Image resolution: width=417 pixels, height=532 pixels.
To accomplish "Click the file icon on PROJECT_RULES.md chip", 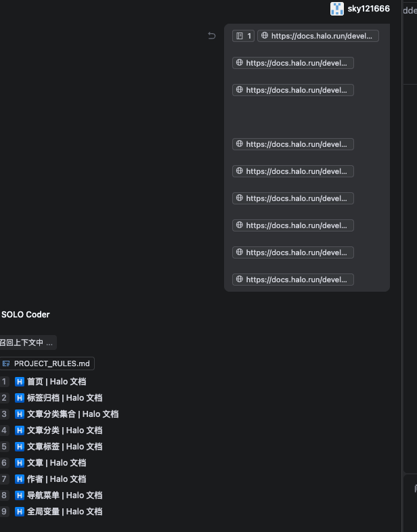I will point(6,363).
